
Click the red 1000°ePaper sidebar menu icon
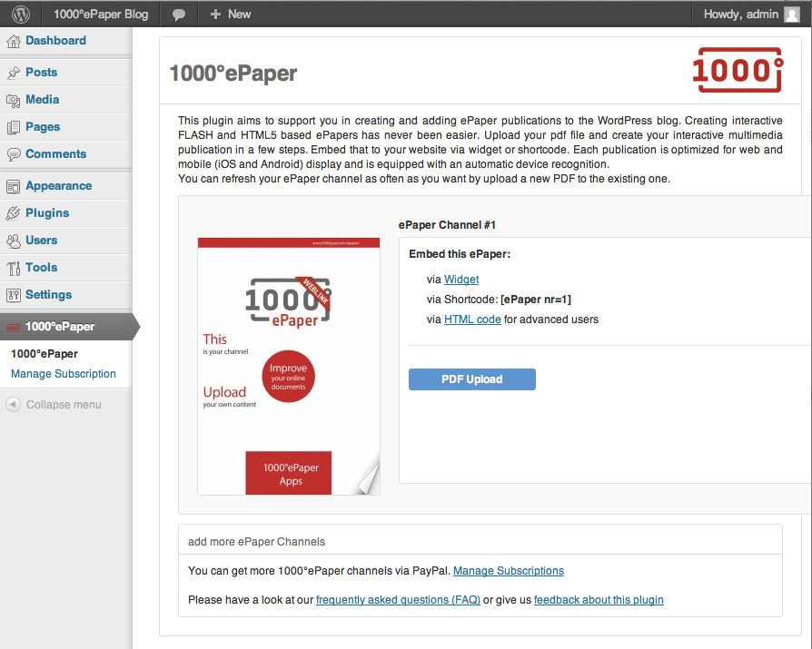click(14, 327)
